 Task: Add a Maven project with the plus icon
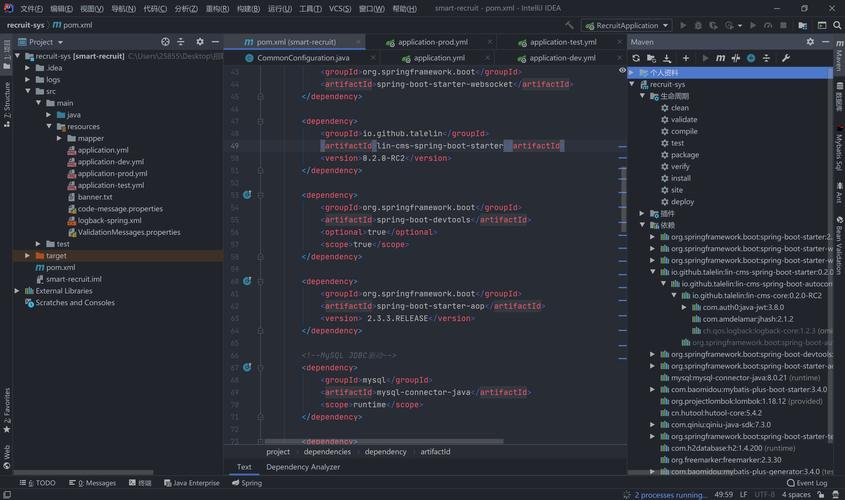click(686, 58)
